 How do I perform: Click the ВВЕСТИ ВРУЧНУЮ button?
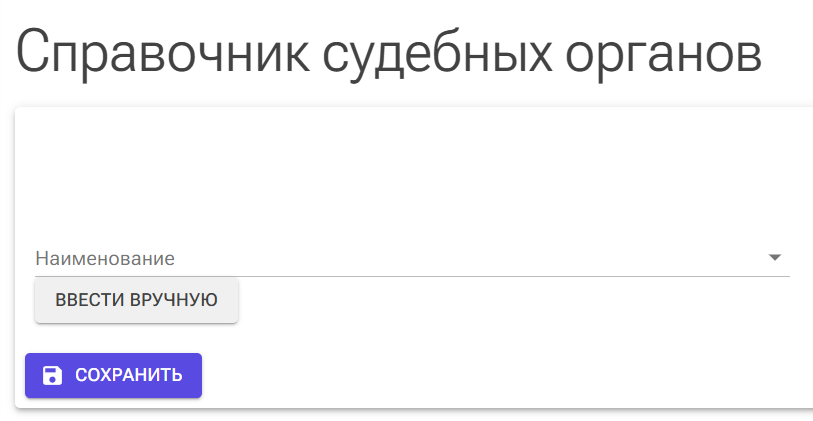136,300
